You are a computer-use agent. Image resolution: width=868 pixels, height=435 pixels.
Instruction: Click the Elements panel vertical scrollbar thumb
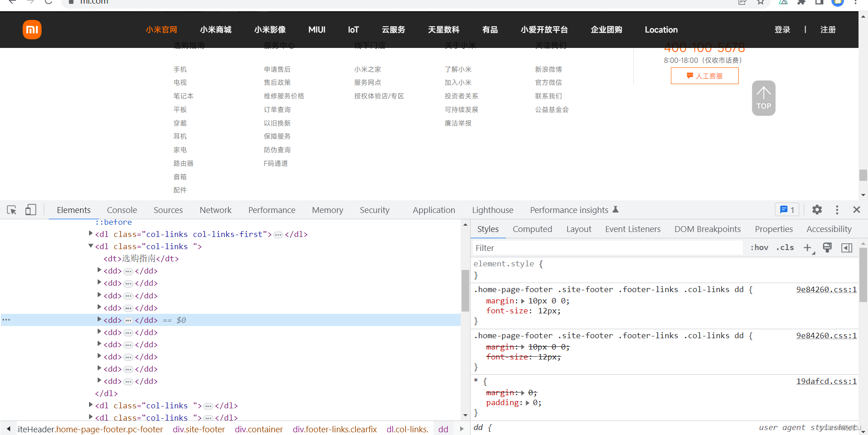465,290
